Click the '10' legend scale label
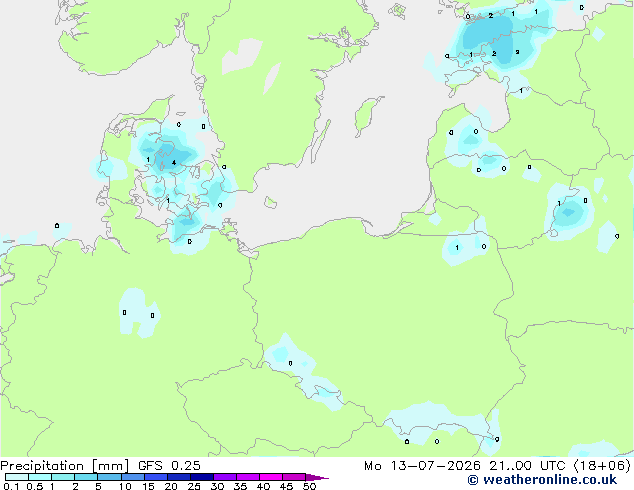Image resolution: width=634 pixels, height=490 pixels. coord(125,486)
